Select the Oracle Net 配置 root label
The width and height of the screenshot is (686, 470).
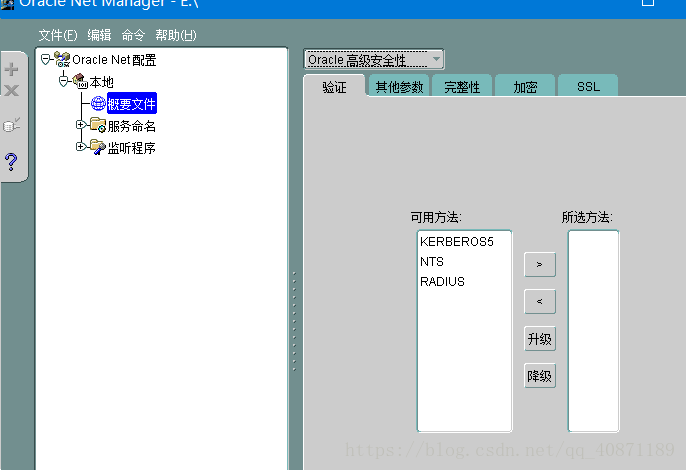(114, 60)
